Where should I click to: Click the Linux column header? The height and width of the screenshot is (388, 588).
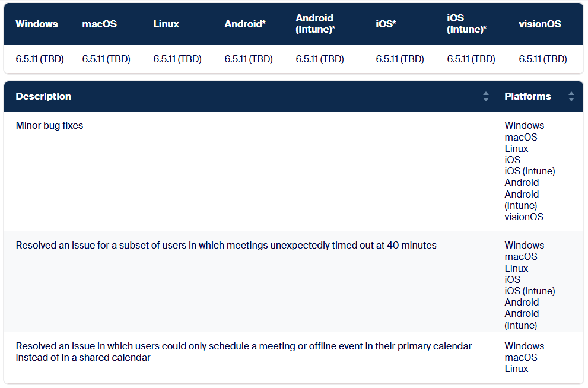pos(166,24)
